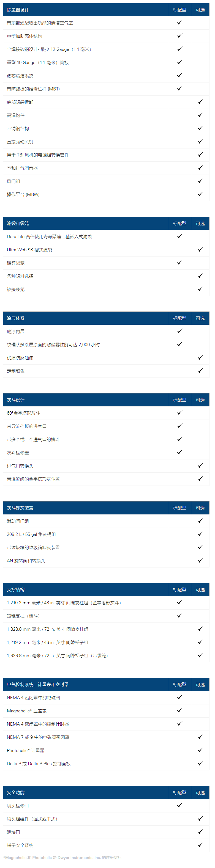Click the checkmark beside 操作平台 (MBW)
The image size is (215, 868).
click(200, 194)
